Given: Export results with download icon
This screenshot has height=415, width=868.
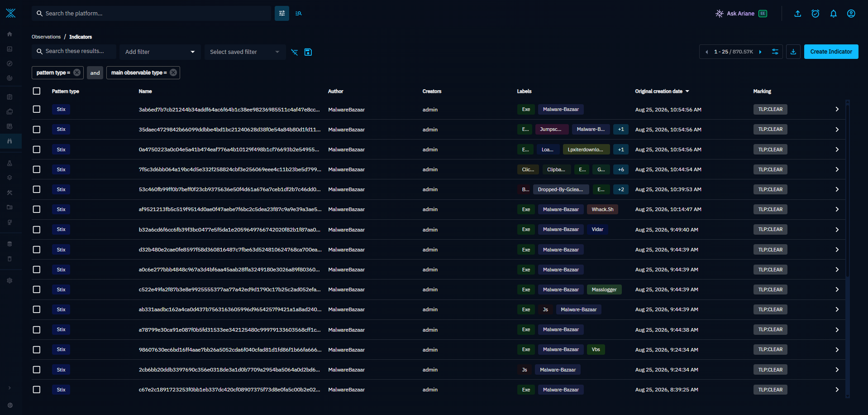Looking at the screenshot, I should click(793, 52).
